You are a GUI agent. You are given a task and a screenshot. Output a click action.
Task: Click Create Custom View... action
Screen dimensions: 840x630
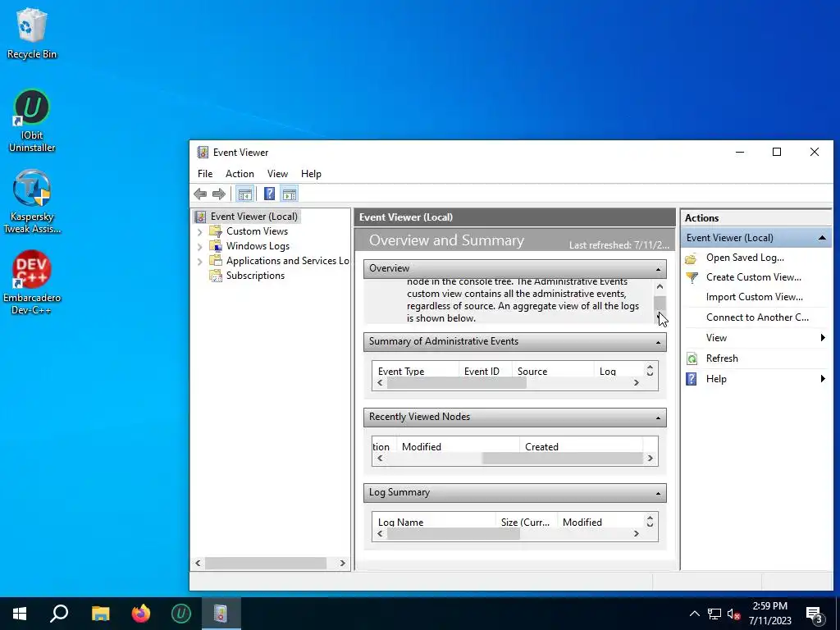(x=753, y=277)
